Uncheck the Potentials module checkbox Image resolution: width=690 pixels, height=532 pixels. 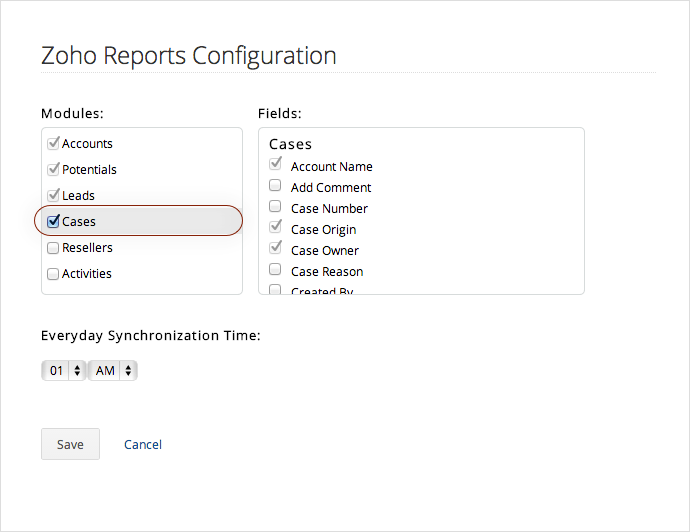point(54,169)
